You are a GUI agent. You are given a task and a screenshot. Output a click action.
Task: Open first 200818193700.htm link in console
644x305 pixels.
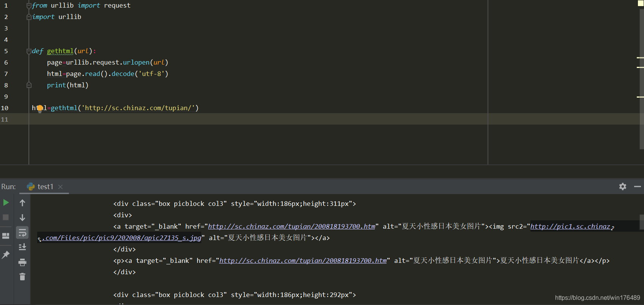point(292,226)
